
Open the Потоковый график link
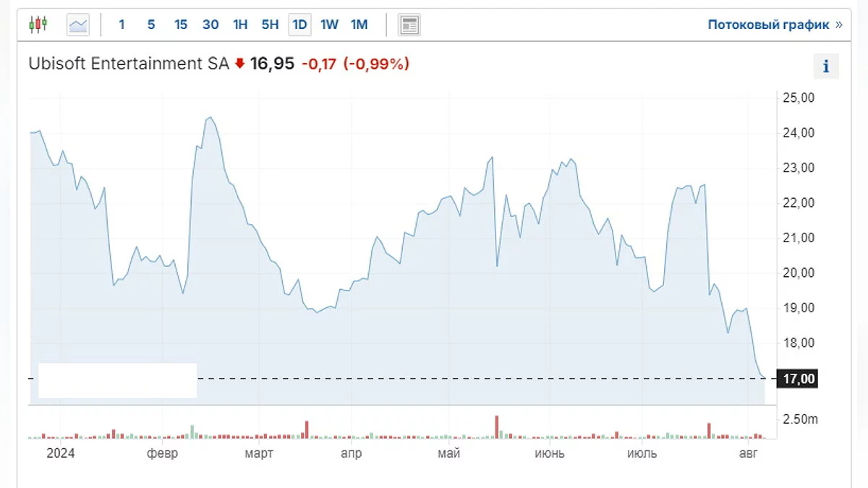(x=775, y=25)
